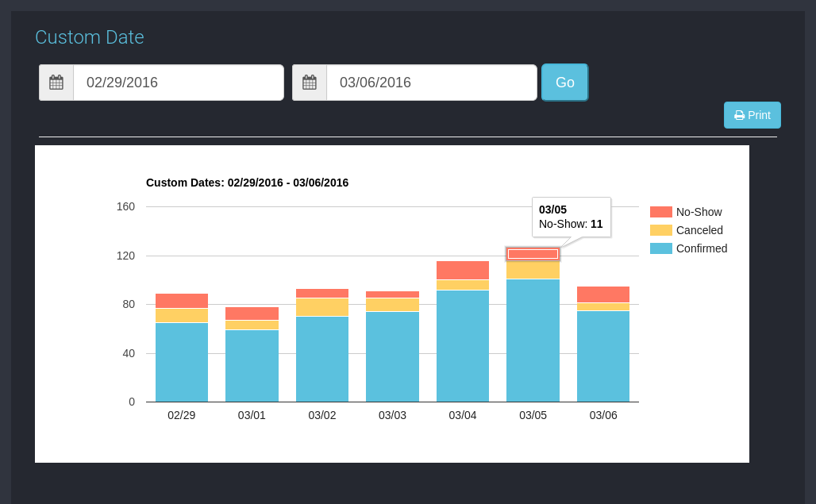Image resolution: width=816 pixels, height=504 pixels.
Task: Click the start date field 02/29/2016
Action: click(178, 83)
